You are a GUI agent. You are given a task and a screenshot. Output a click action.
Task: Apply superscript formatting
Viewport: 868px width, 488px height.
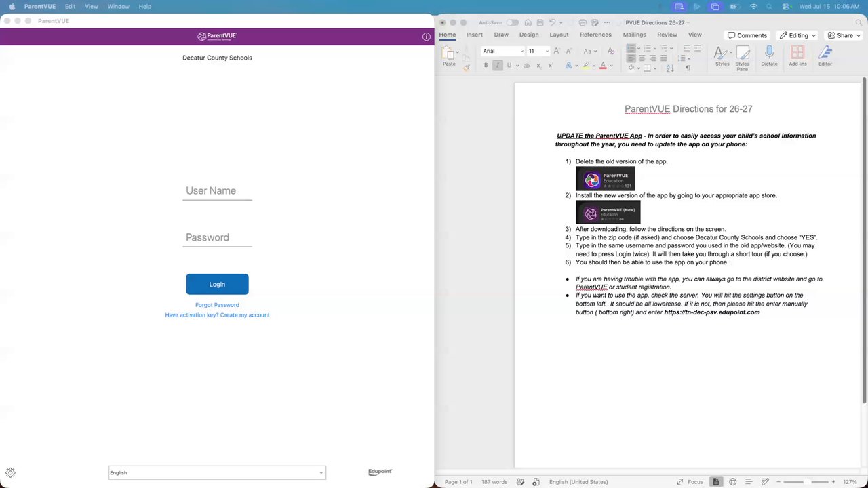[550, 66]
